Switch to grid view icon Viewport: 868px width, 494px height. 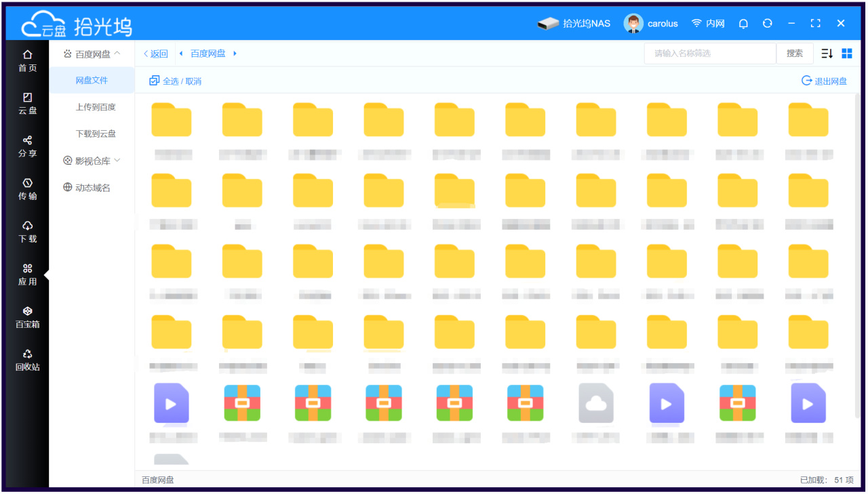[846, 54]
